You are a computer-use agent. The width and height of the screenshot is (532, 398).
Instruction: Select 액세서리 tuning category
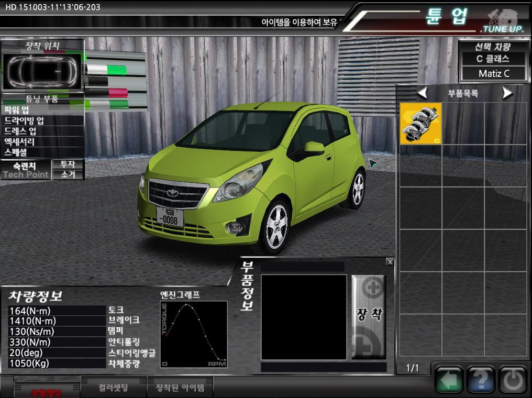coord(42,141)
